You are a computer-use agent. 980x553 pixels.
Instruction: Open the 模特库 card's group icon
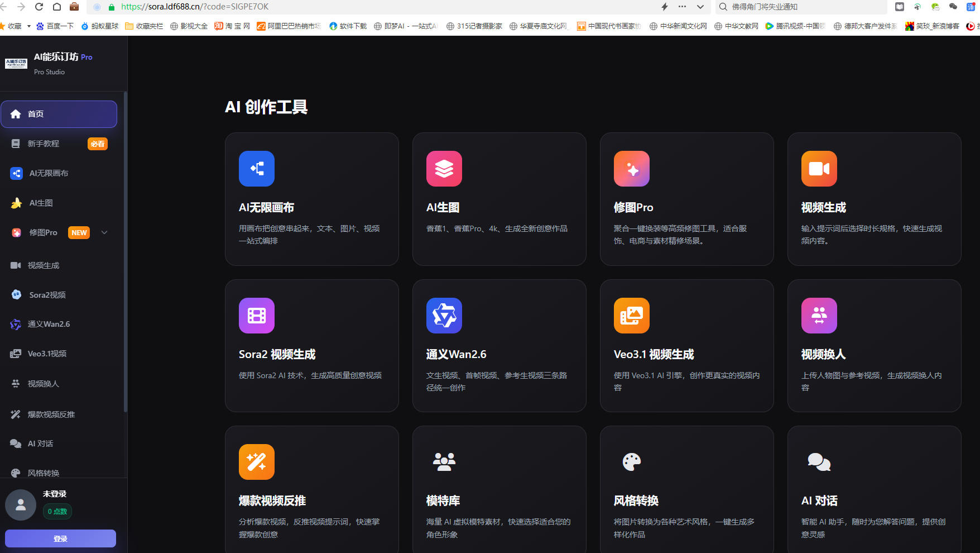click(444, 462)
